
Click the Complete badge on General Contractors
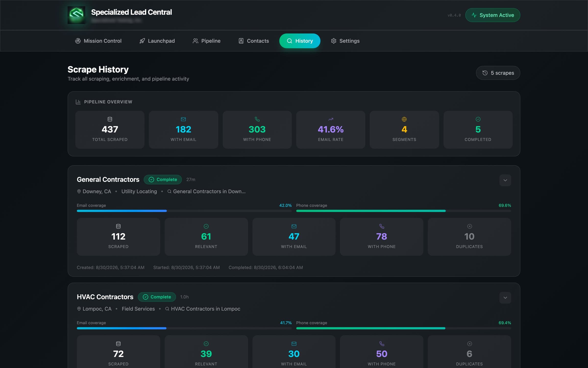coord(163,180)
